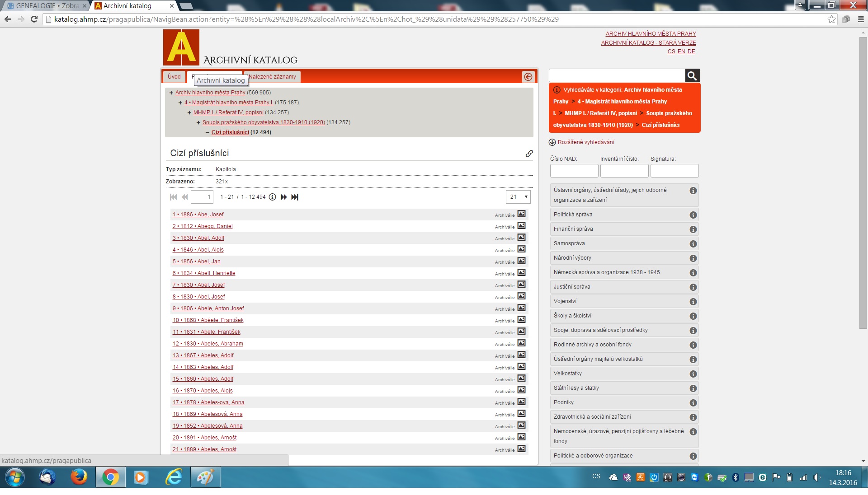
Task: Show info for Vojenství category
Action: tap(693, 302)
